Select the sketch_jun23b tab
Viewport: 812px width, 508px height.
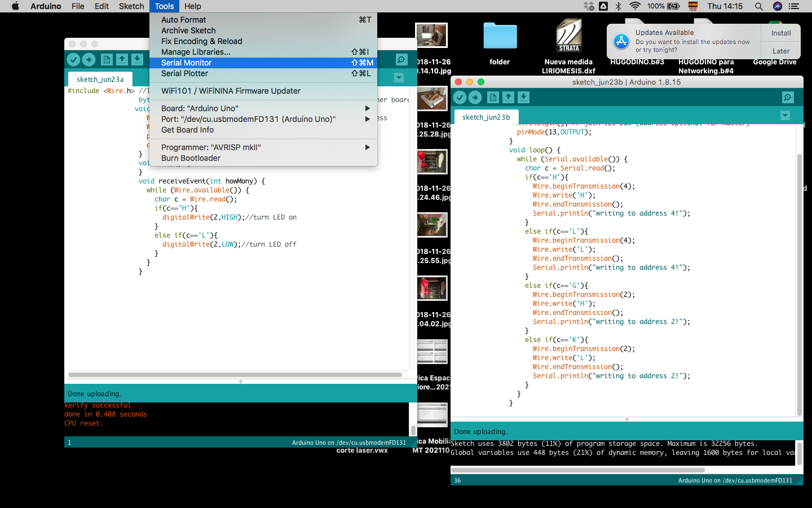[486, 117]
